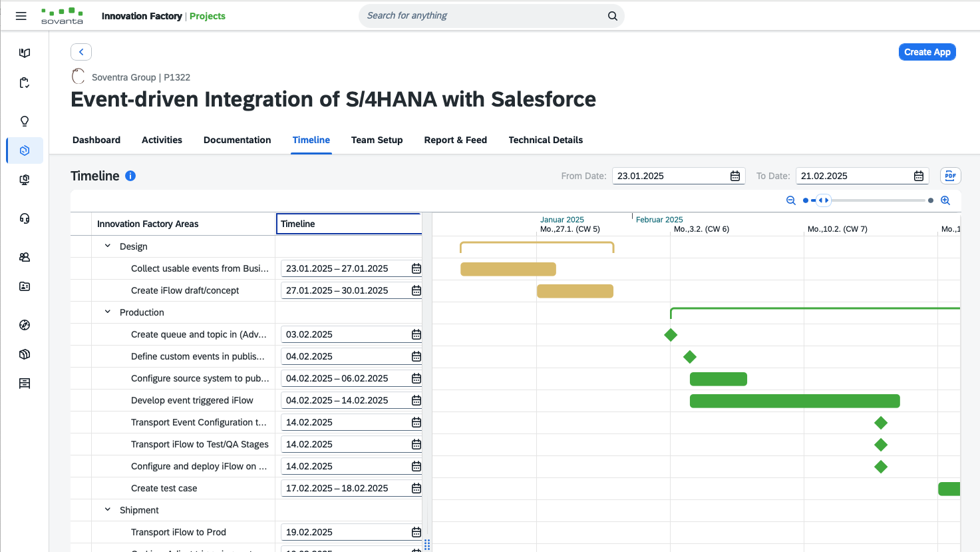Image resolution: width=980 pixels, height=552 pixels.
Task: Collapse the Shipment group
Action: tap(108, 510)
